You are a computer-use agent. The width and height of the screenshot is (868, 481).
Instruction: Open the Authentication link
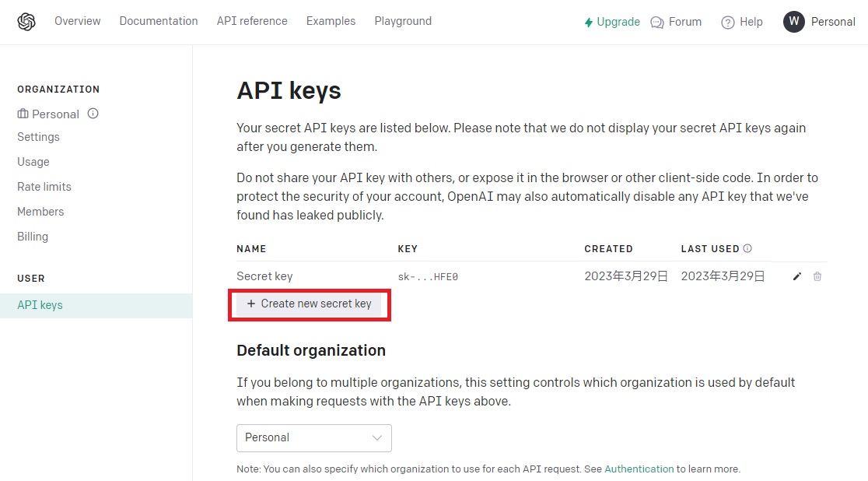(x=639, y=469)
